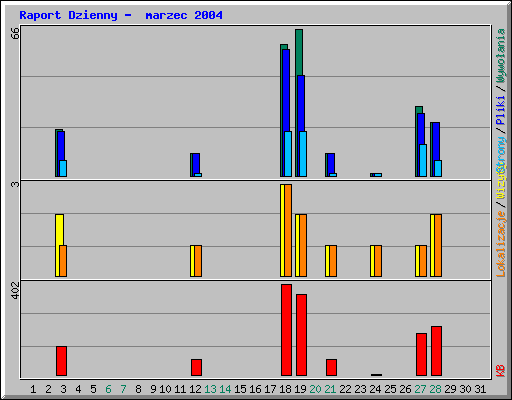Screen dimensions: 512x400
Task: Click the red KB bar for day 12
Action: point(196,367)
